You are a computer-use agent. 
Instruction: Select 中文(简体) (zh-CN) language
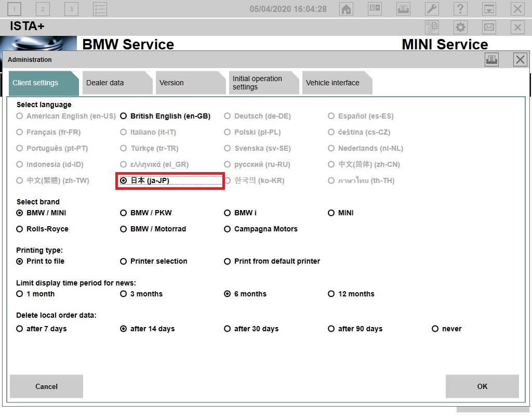tap(364, 164)
